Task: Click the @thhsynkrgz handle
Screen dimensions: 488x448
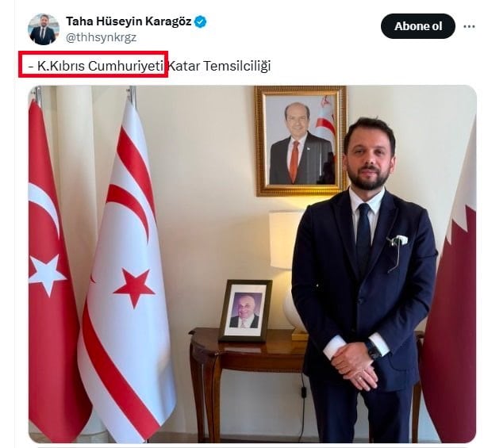Action: pos(101,37)
